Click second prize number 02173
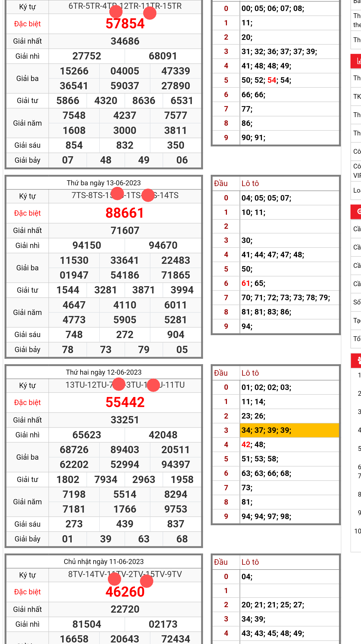The width and height of the screenshot is (361, 644). pyautogui.click(x=163, y=624)
